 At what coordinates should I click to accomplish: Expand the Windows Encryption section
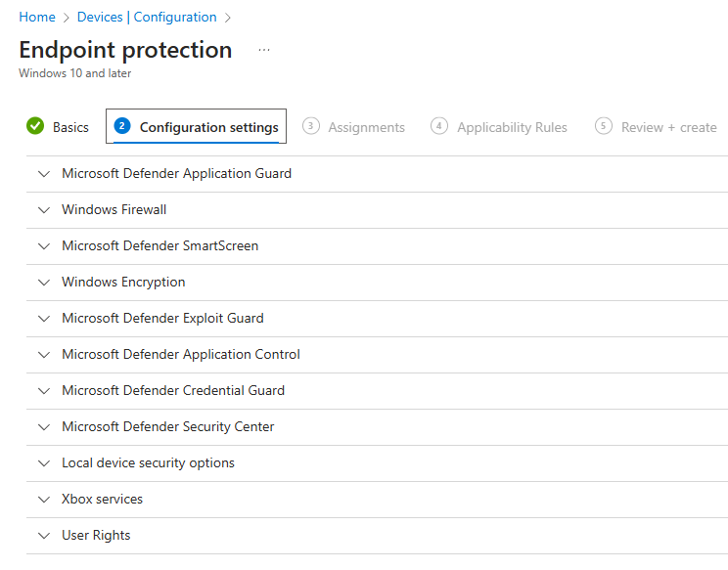pyautogui.click(x=43, y=283)
